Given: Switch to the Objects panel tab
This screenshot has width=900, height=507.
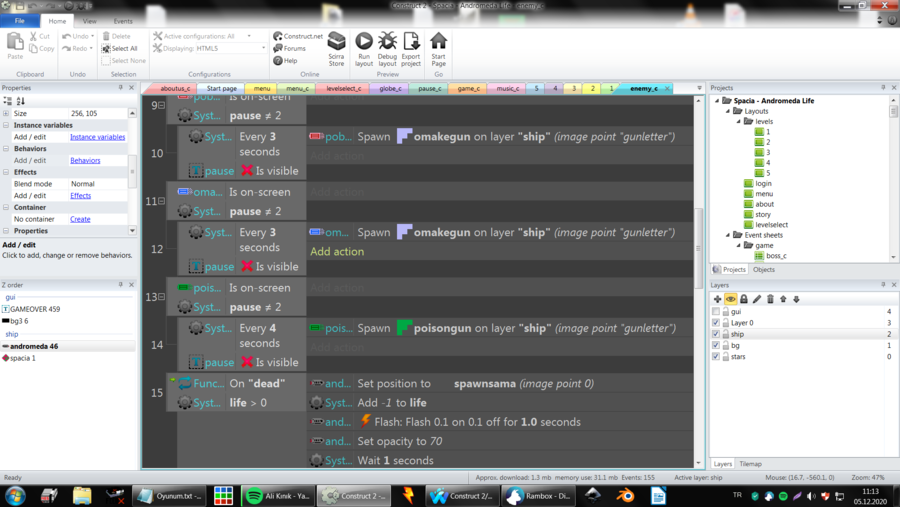Looking at the screenshot, I should [763, 270].
